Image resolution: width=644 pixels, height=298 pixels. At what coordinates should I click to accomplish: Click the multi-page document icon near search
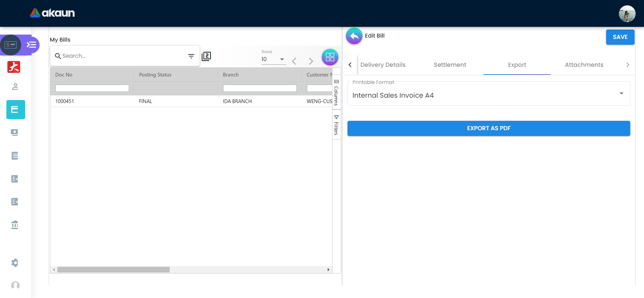click(x=206, y=56)
